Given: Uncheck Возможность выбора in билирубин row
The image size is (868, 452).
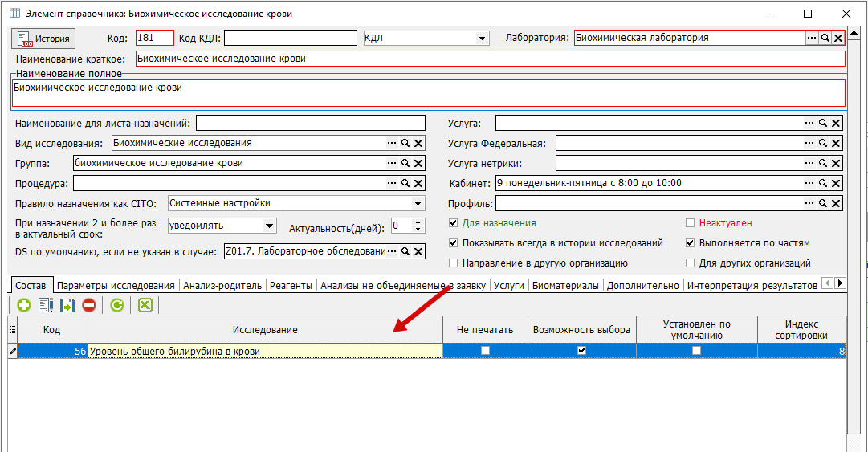Looking at the screenshot, I should coord(581,350).
